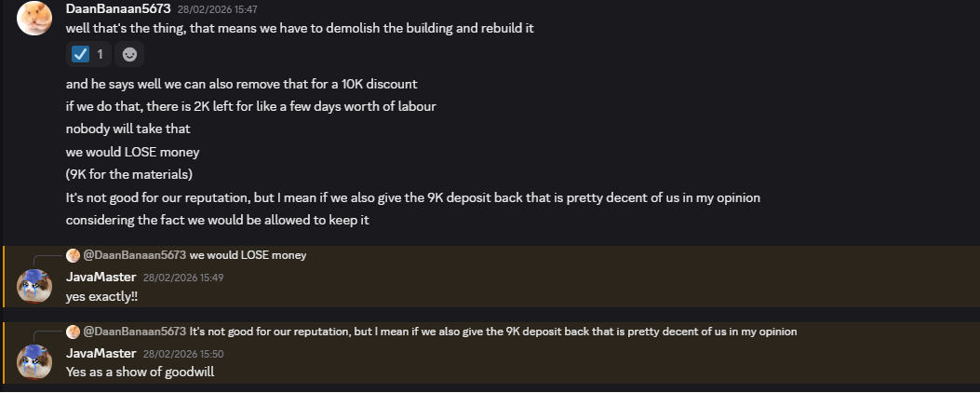Screen dimensions: 980x393
Task: Select the "yes exactly!!" message text
Action: [x=102, y=296]
